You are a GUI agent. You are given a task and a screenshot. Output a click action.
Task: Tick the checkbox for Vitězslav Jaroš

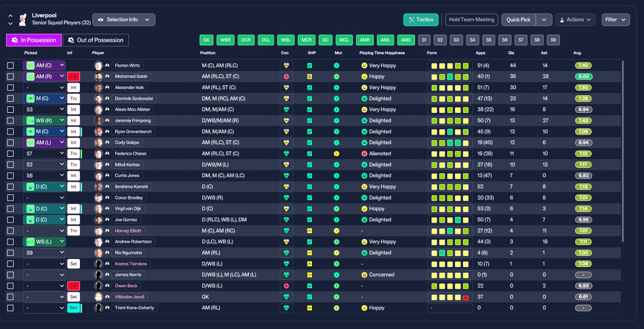click(11, 297)
